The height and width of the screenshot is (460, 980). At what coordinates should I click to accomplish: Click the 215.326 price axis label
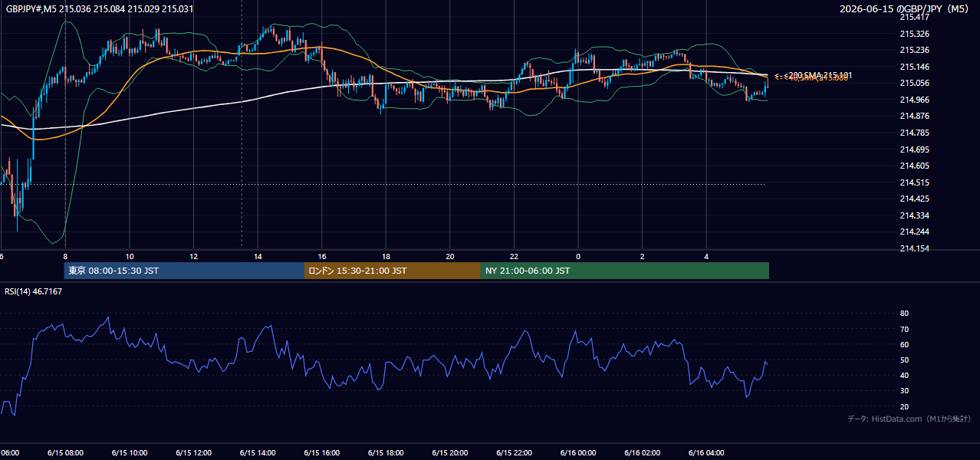pos(915,34)
